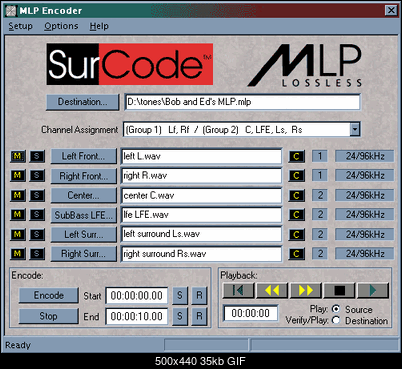Click the lfe LFE.wav file field
The height and width of the screenshot is (369, 402).
coord(201,215)
